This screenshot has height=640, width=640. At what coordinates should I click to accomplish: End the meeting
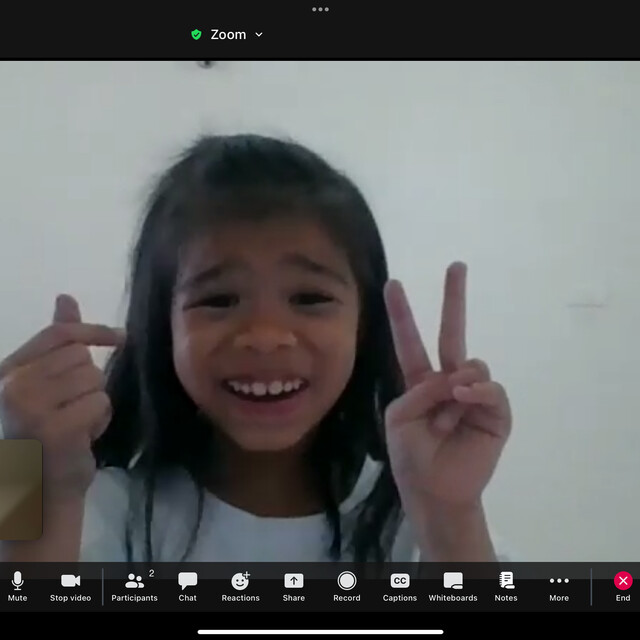(623, 587)
